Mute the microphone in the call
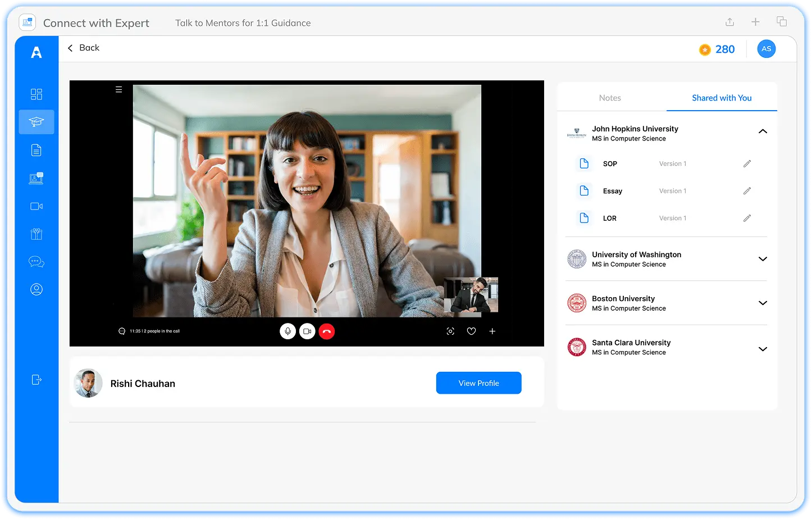 click(288, 331)
